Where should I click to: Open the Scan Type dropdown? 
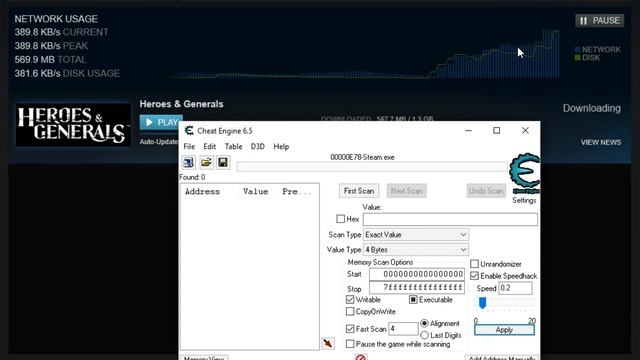coord(416,235)
